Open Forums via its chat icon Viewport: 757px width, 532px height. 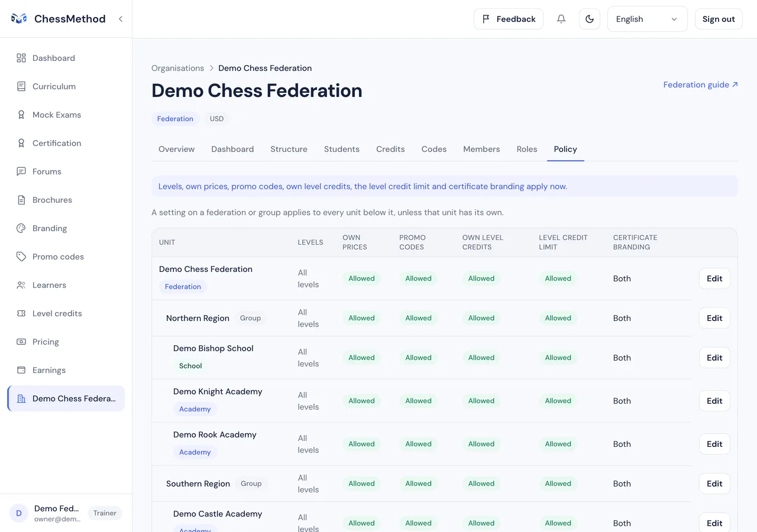pyautogui.click(x=21, y=171)
